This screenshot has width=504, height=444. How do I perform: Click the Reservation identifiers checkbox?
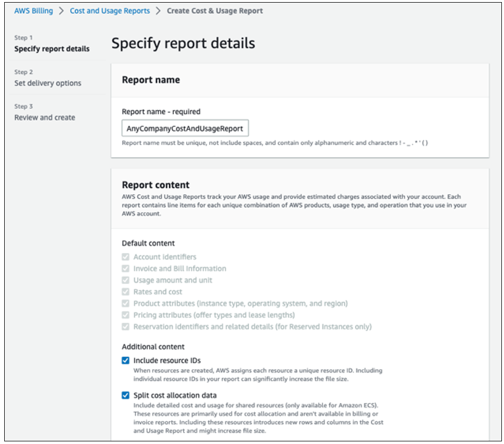click(125, 327)
